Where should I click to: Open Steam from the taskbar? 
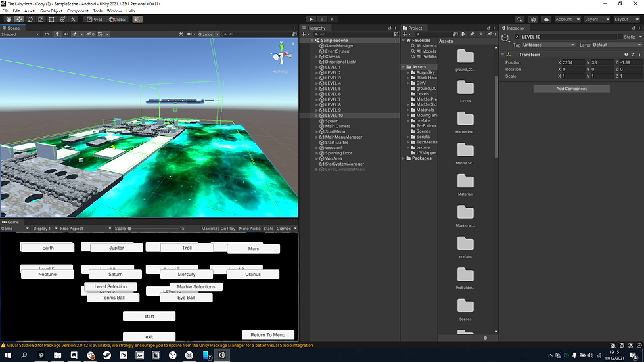[x=106, y=355]
